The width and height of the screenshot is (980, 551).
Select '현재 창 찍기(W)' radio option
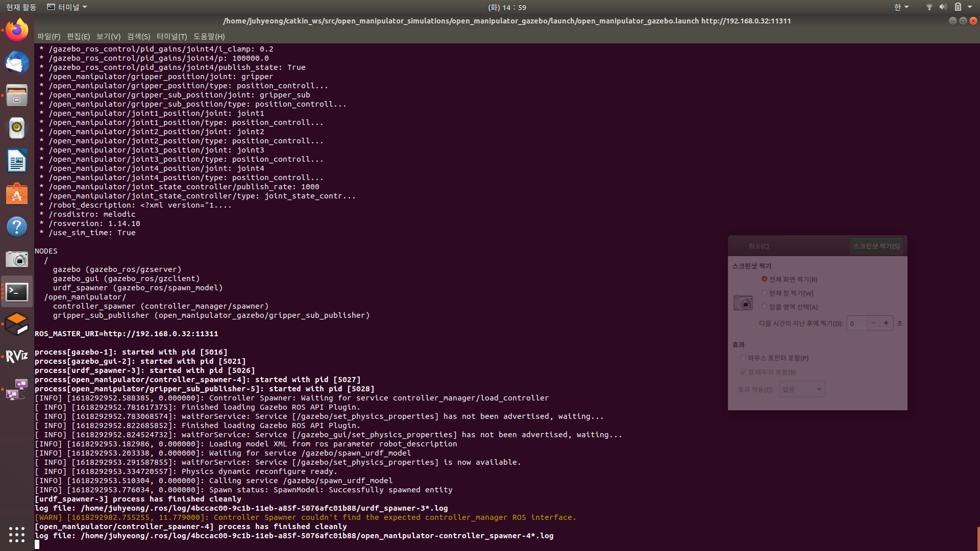pos(764,293)
